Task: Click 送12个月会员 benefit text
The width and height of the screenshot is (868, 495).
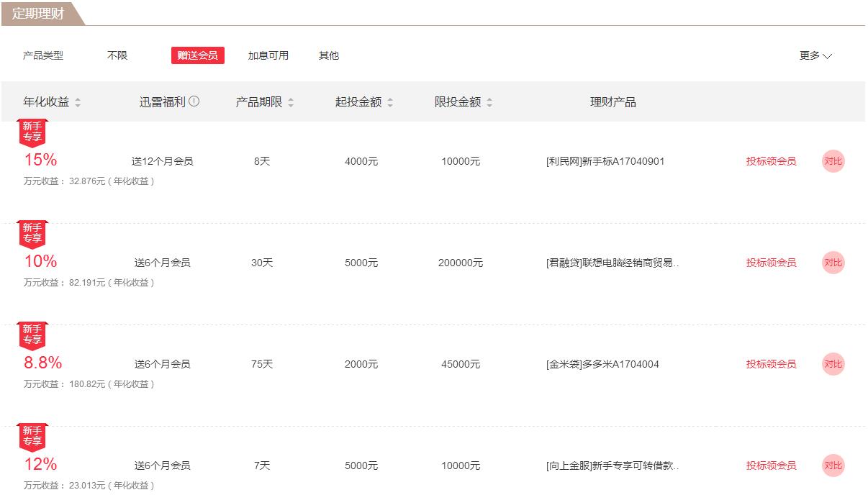Action: (162, 161)
